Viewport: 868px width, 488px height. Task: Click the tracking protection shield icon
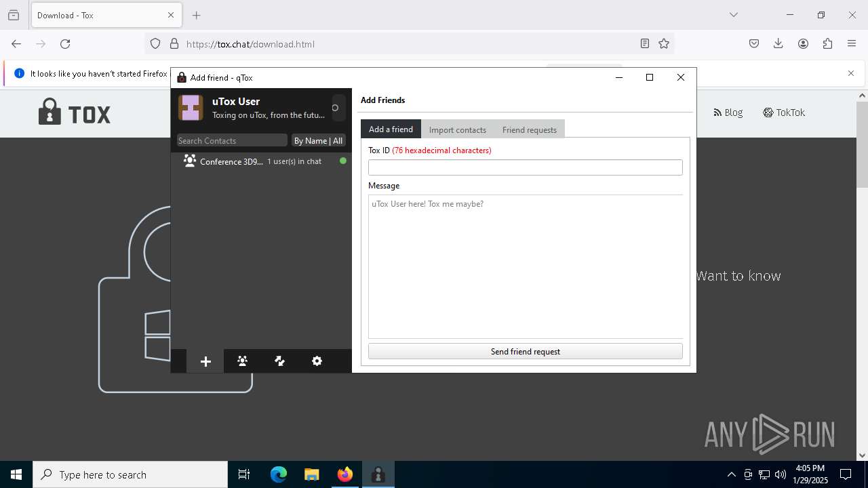155,44
